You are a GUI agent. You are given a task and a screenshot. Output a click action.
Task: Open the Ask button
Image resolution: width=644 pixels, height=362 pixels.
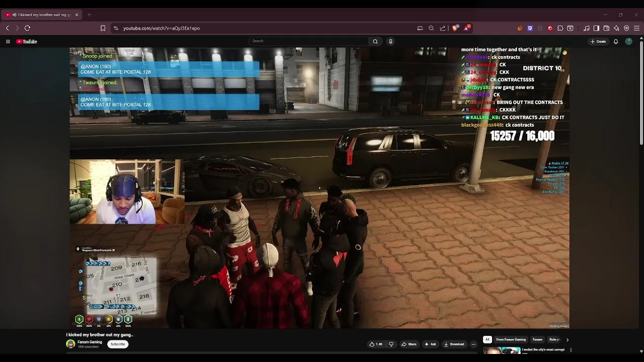click(x=430, y=344)
